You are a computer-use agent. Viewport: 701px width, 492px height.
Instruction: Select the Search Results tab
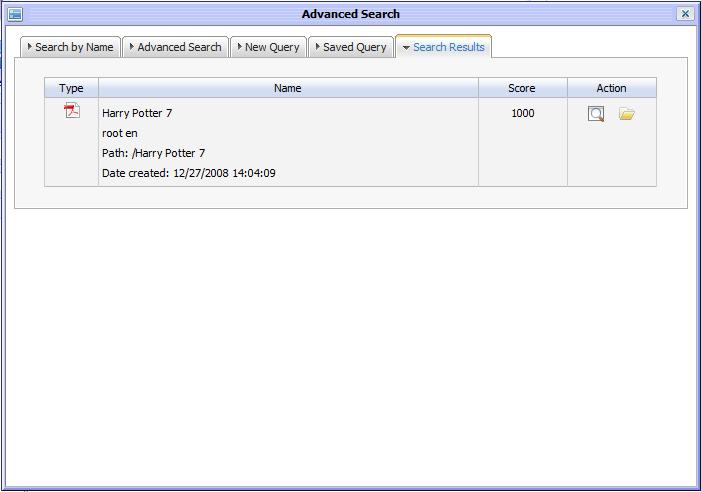click(443, 47)
